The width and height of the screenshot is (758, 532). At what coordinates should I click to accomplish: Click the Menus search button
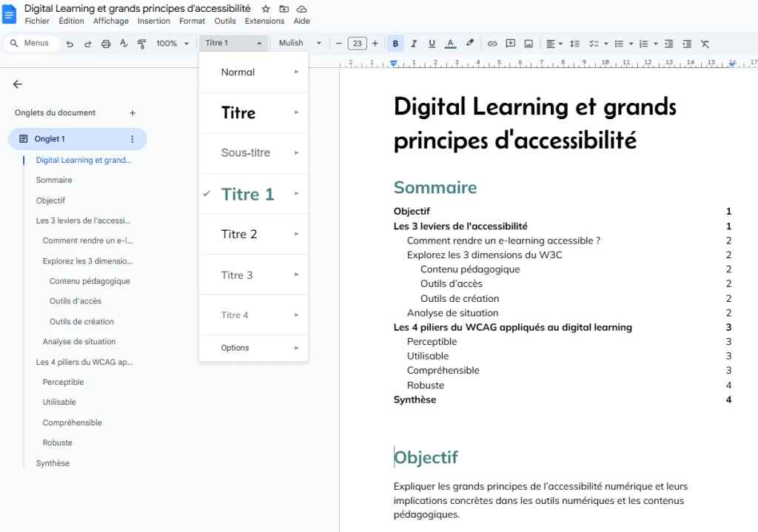31,43
